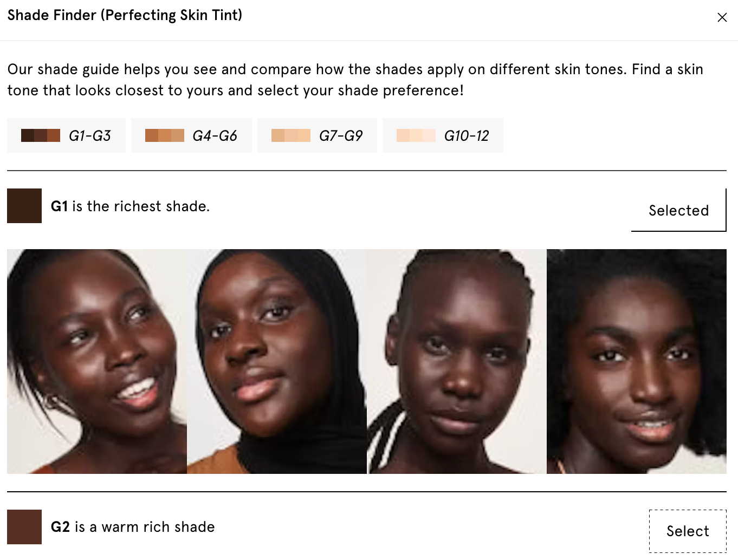The height and width of the screenshot is (560, 738).
Task: Open the G10-12 lightest shade group
Action: click(443, 135)
